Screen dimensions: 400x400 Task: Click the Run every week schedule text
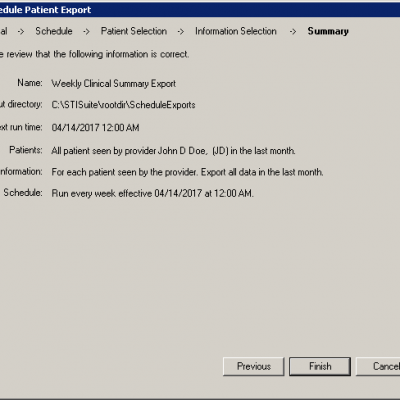tap(152, 193)
